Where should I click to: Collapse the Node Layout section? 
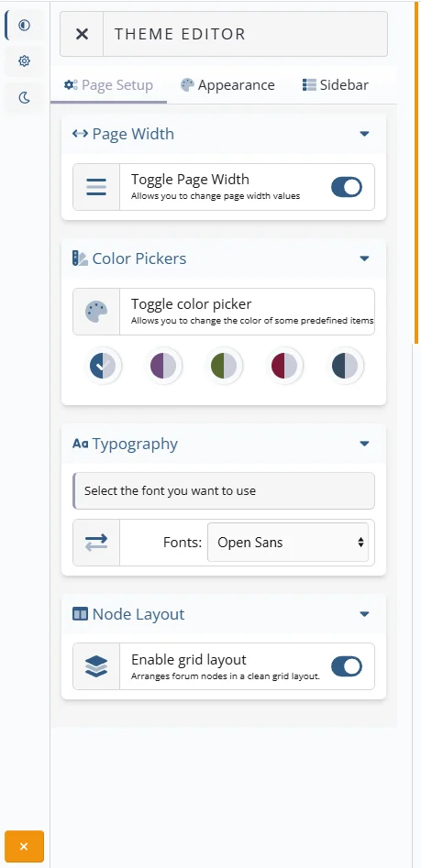click(364, 614)
